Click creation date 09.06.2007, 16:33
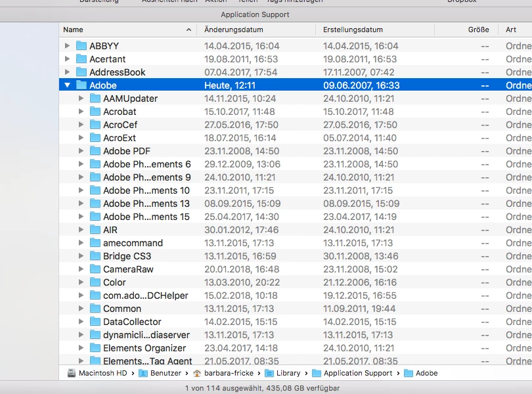 [x=361, y=85]
